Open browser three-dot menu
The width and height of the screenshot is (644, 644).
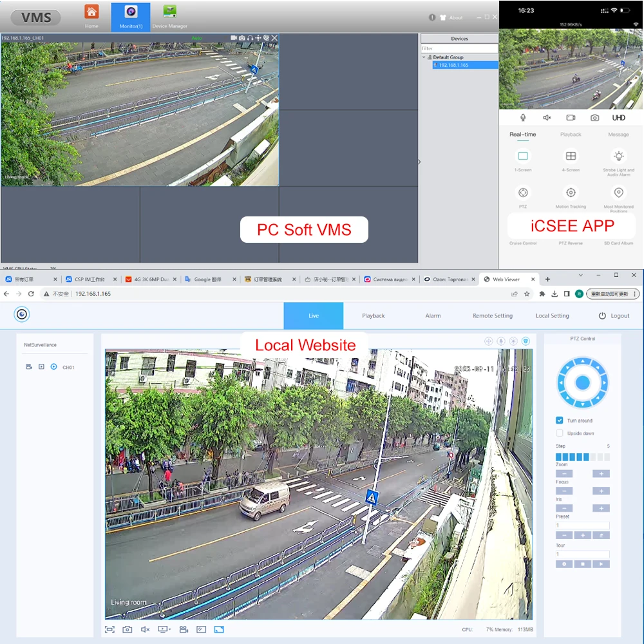635,294
